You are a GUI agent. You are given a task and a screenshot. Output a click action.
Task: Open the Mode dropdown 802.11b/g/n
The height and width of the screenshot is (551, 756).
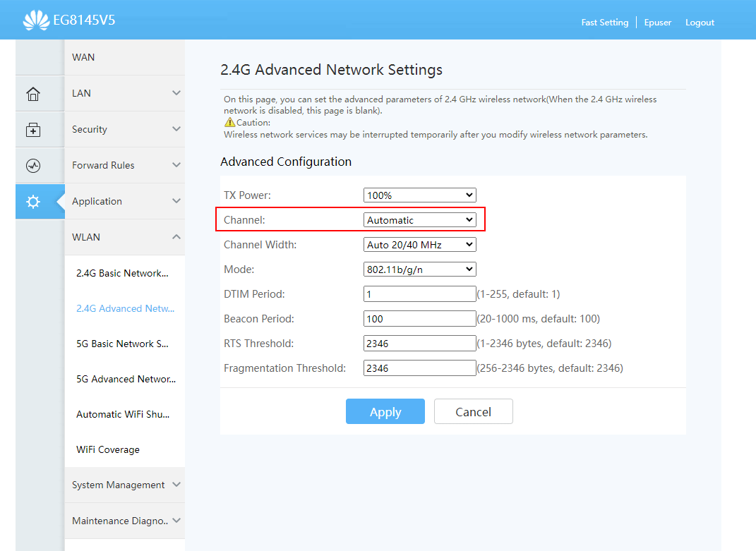click(x=419, y=270)
